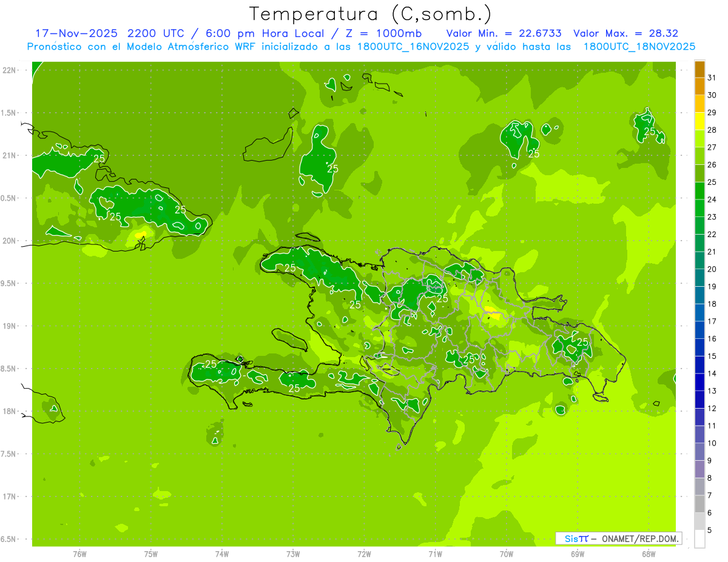Click the '70W' longitude label
This screenshot has width=728, height=562.
[x=507, y=554]
